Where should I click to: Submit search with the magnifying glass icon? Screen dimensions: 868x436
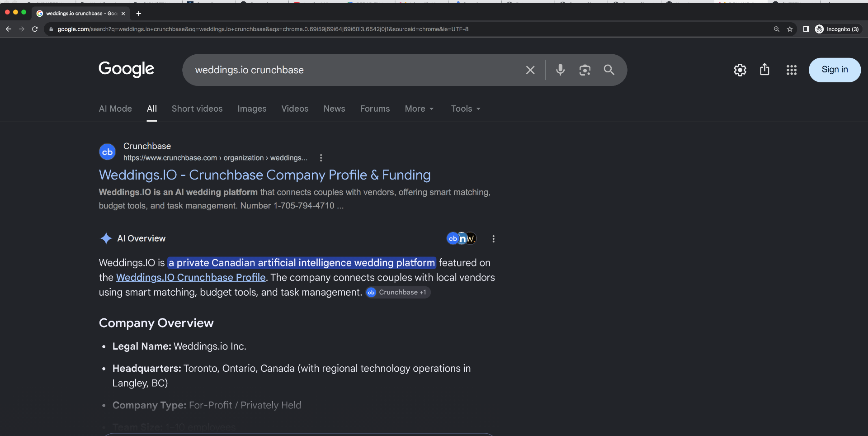[x=609, y=70]
